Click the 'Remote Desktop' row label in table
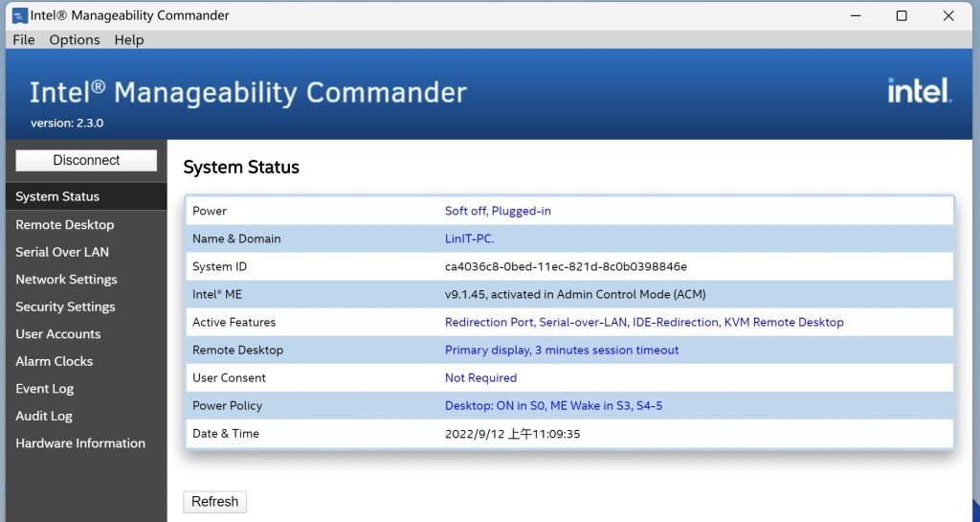 point(237,351)
